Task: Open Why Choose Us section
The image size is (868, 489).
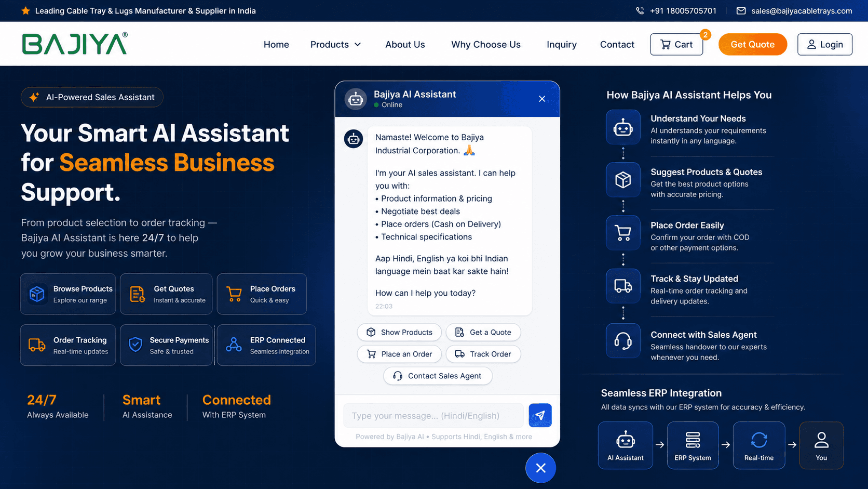Action: (x=486, y=45)
